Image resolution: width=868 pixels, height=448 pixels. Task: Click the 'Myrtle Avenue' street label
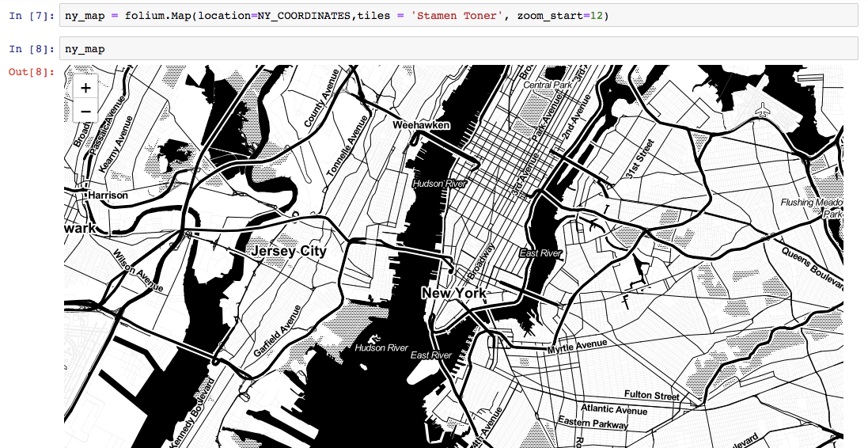(577, 347)
